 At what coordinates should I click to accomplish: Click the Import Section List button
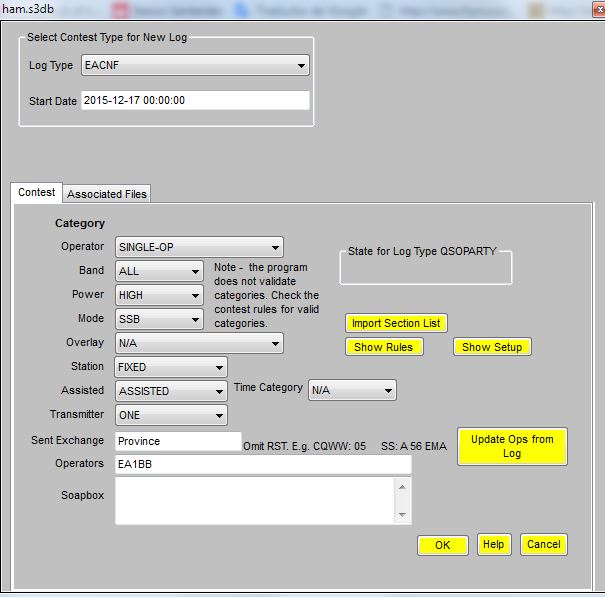pyautogui.click(x=395, y=323)
